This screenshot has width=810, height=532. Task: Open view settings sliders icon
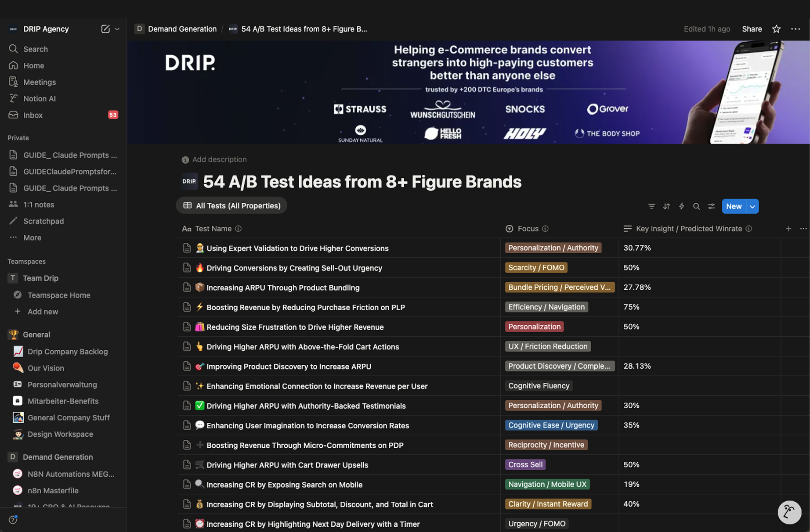point(711,206)
